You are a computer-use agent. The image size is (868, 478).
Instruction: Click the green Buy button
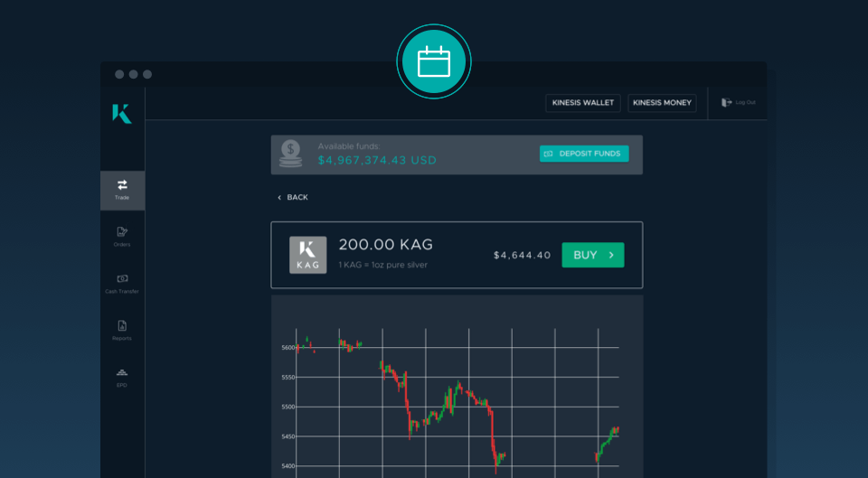click(593, 255)
